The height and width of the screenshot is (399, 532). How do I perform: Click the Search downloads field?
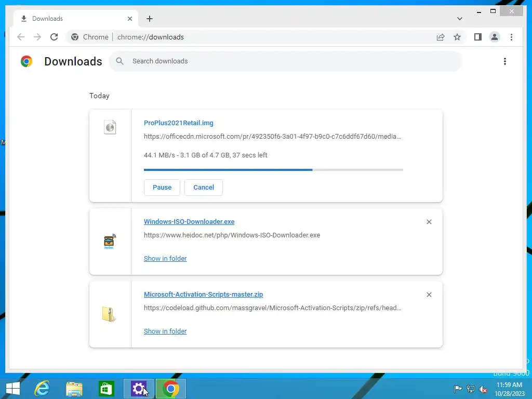[285, 61]
